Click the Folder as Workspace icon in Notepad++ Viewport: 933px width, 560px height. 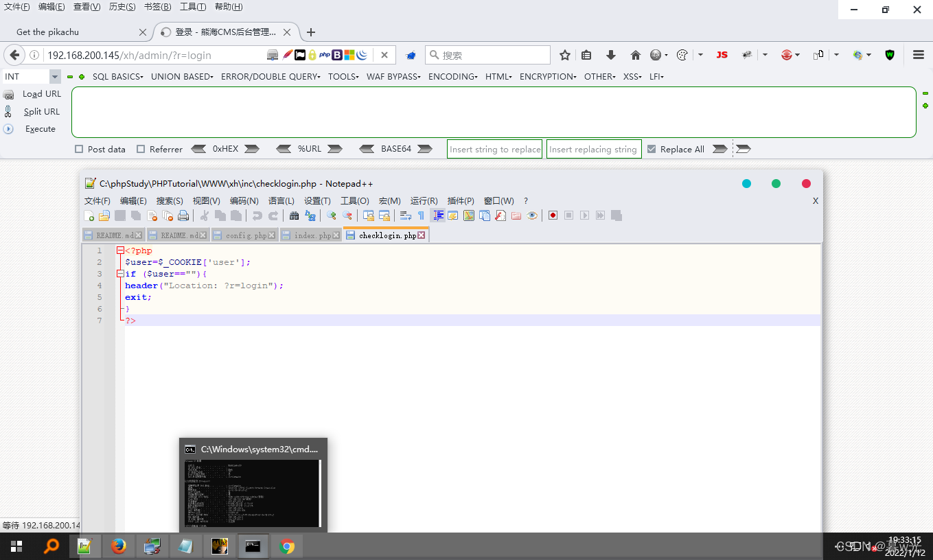pos(516,215)
